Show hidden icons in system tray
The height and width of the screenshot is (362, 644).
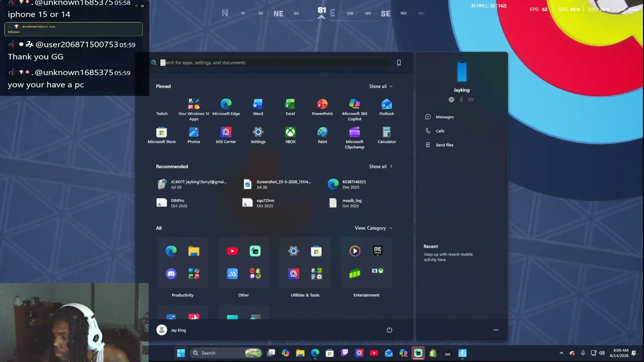point(561,353)
